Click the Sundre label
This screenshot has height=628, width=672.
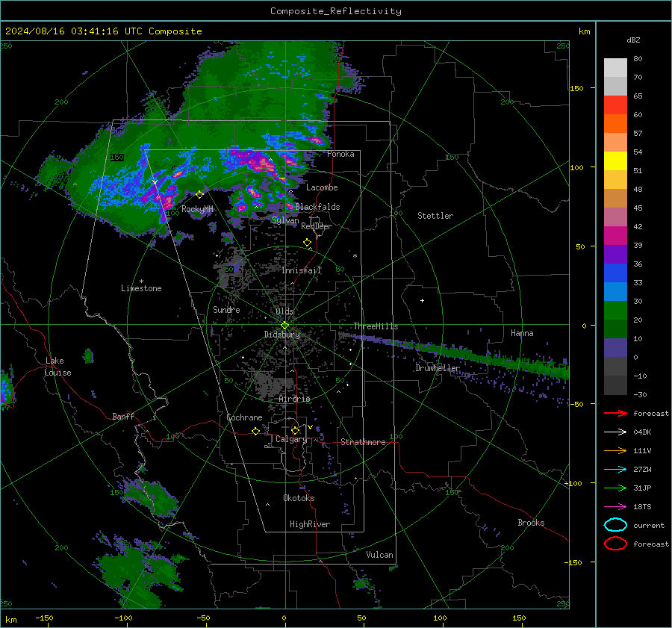(226, 309)
